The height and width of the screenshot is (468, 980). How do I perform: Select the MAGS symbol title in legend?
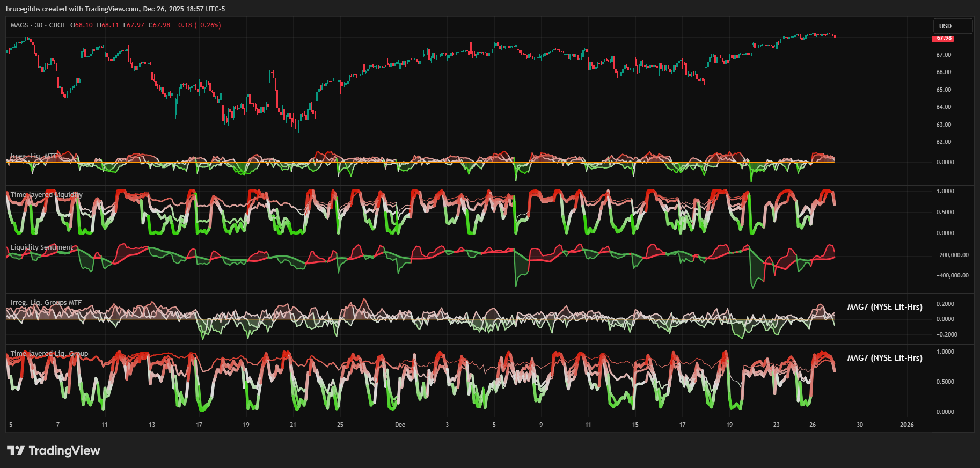pyautogui.click(x=19, y=25)
